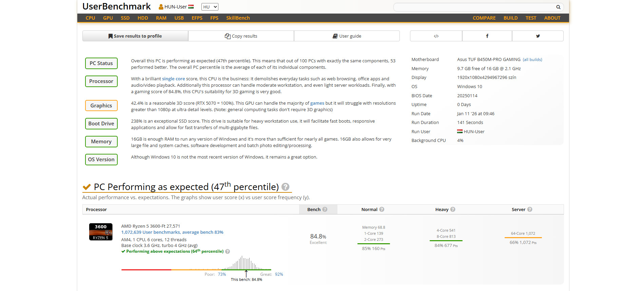
Task: Open the all builds link
Action: 532,60
